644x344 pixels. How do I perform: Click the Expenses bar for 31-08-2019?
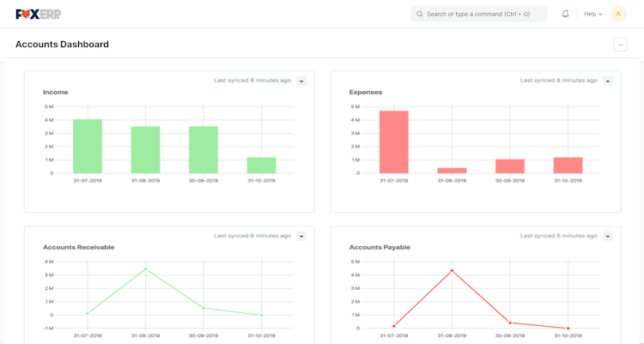tap(452, 171)
